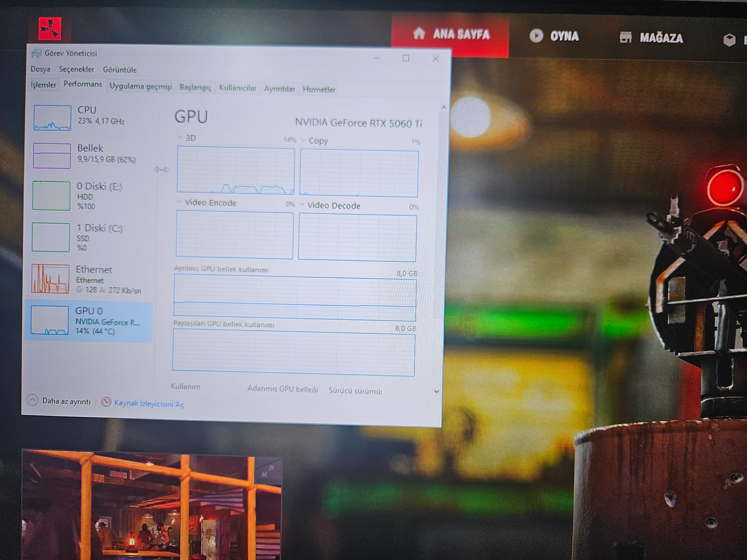Screen dimensions: 747x560
Task: Click the red Rust logo icon
Action: (x=50, y=29)
